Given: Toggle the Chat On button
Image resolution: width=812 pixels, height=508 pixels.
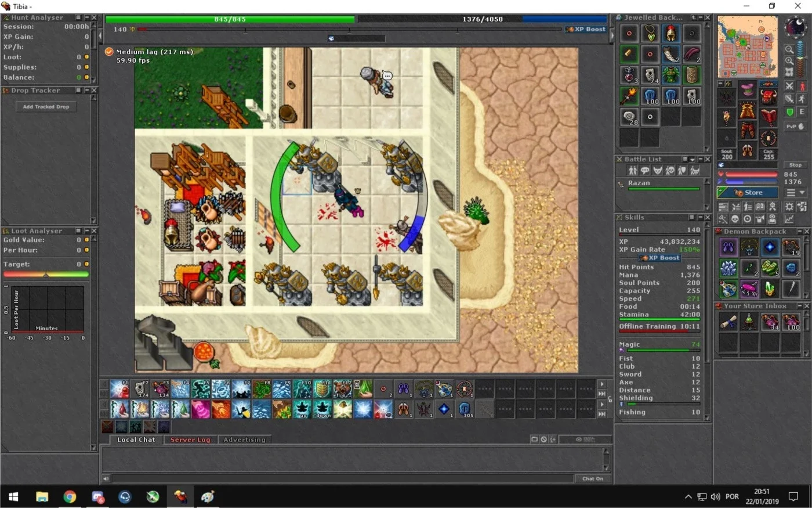Looking at the screenshot, I should 592,479.
